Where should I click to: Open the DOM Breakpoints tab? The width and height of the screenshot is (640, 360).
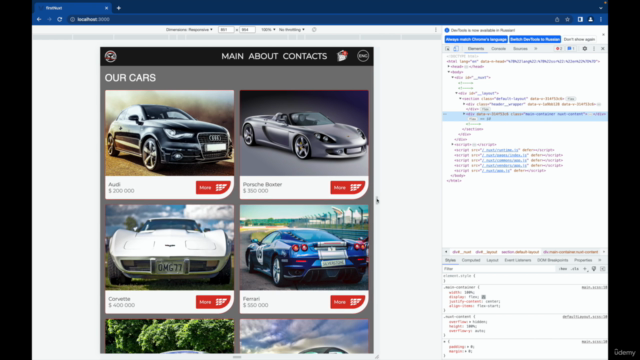(x=552, y=260)
